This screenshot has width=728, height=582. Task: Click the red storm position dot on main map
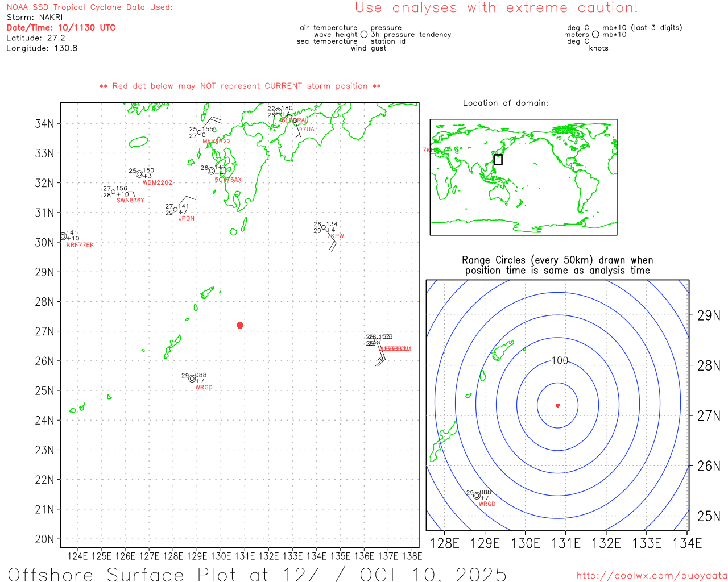pyautogui.click(x=240, y=325)
